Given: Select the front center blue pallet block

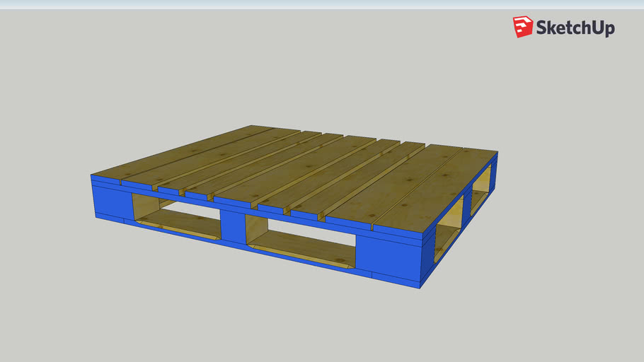Looking at the screenshot, I should (233, 225).
